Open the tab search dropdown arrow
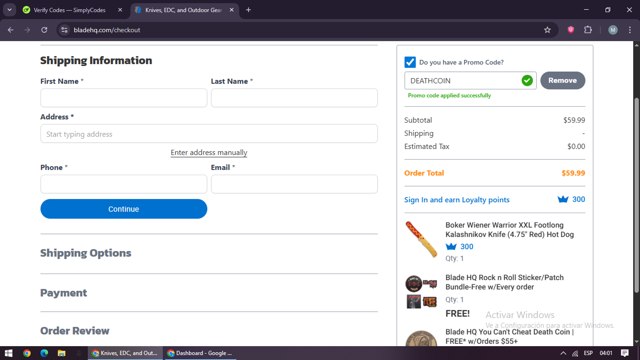640x360 pixels. (x=9, y=10)
